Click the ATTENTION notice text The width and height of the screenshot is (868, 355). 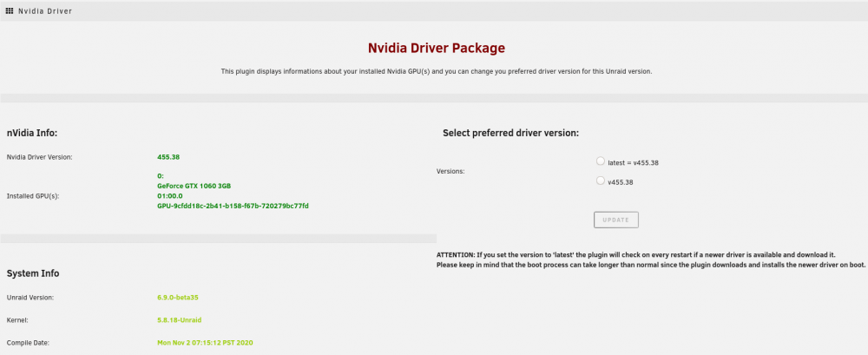click(651, 260)
